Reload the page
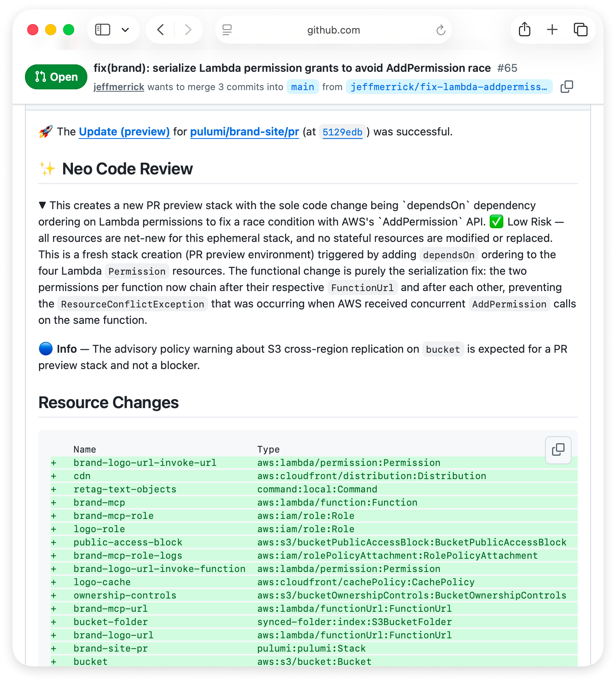The image size is (616, 682). [x=441, y=30]
